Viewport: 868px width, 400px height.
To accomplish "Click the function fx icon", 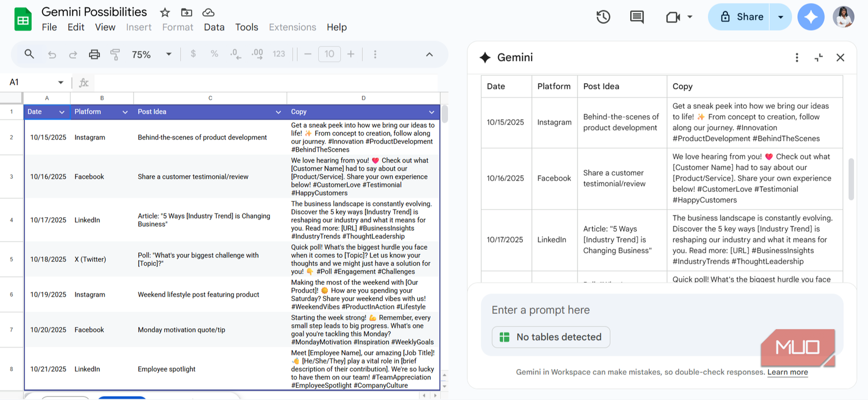I will [84, 83].
